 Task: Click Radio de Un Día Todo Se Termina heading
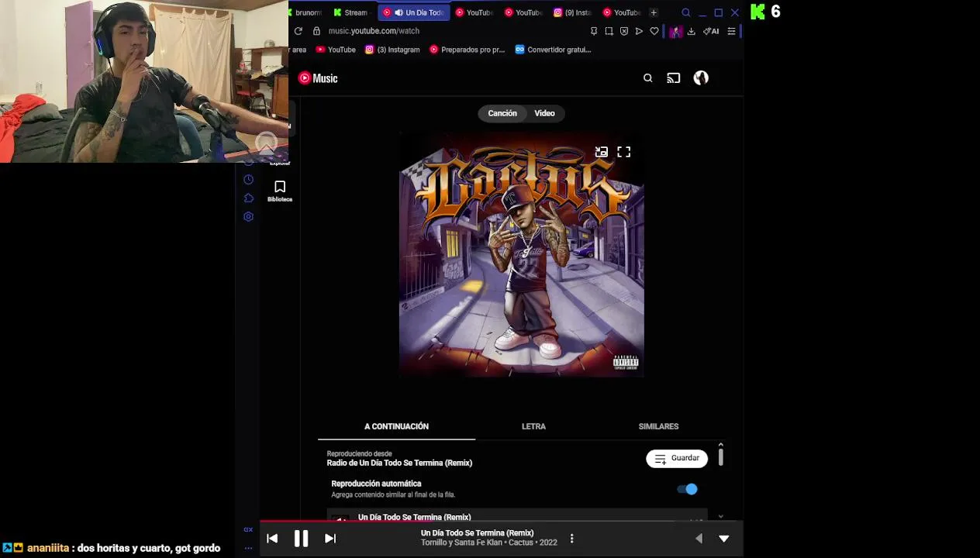coord(399,463)
